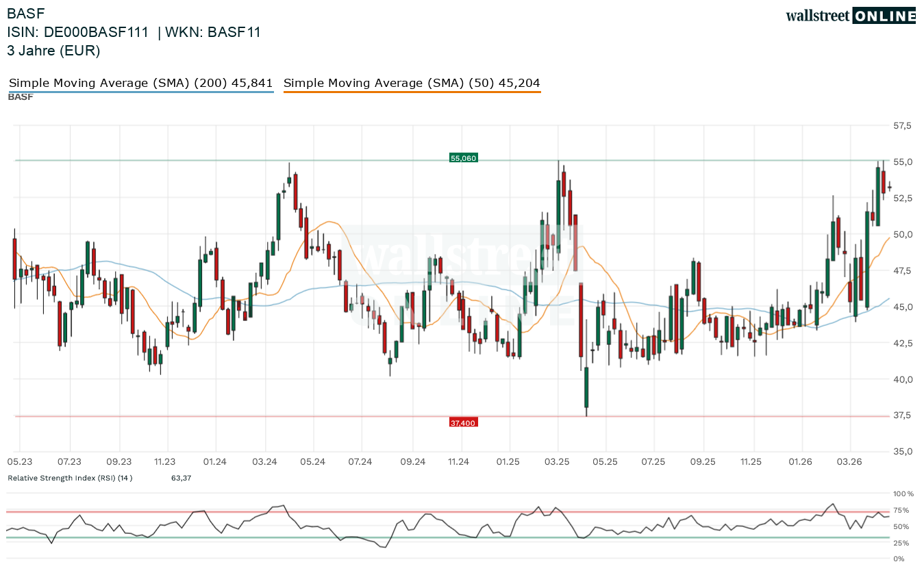The height and width of the screenshot is (577, 924).
Task: Toggle the SMA (50) legend entry
Action: 411,83
